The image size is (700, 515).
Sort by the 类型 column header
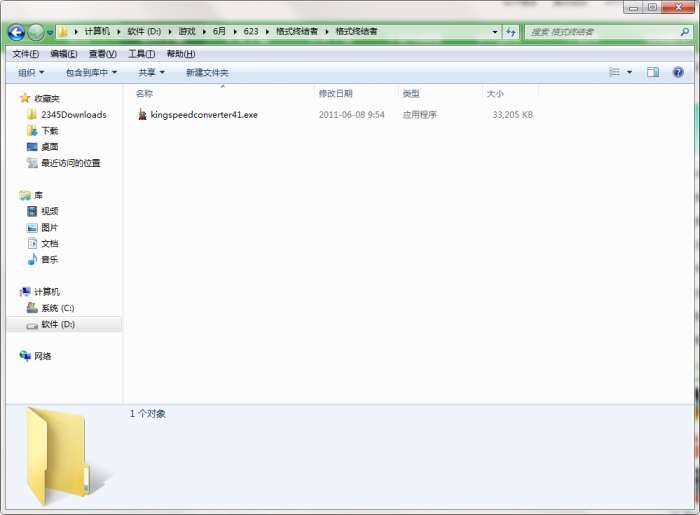[411, 94]
